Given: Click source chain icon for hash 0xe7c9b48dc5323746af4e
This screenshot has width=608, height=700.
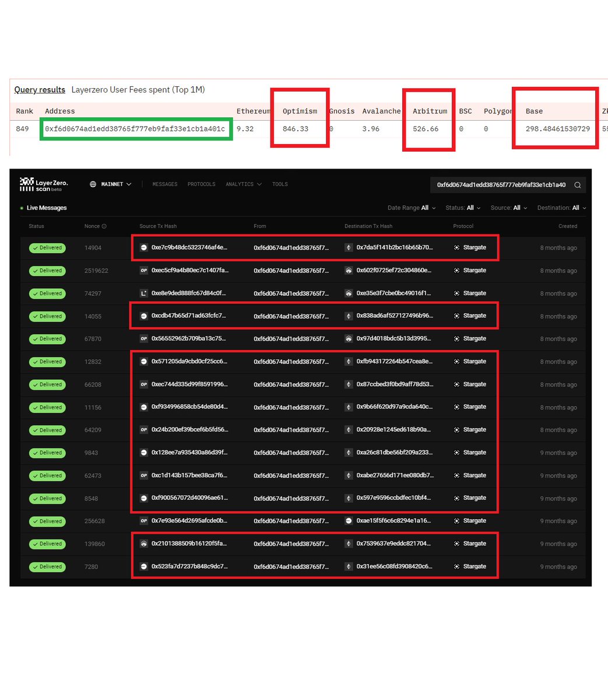Looking at the screenshot, I should coord(144,247).
